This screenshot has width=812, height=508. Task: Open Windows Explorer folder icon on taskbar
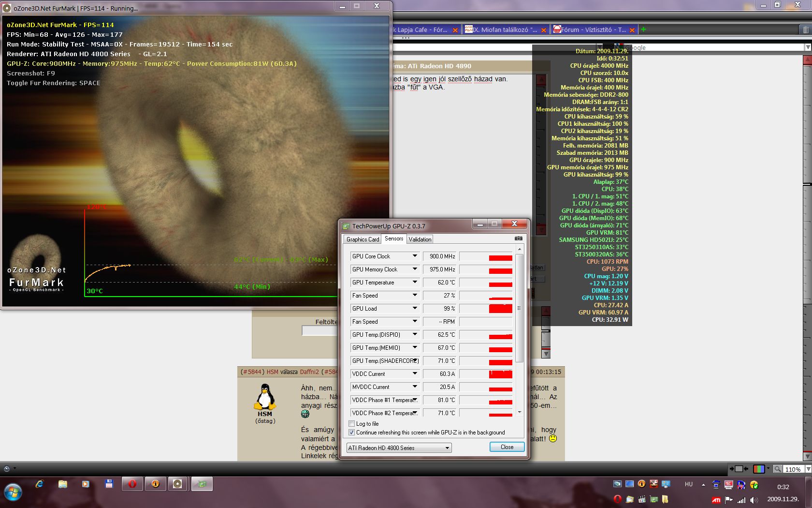(x=63, y=484)
